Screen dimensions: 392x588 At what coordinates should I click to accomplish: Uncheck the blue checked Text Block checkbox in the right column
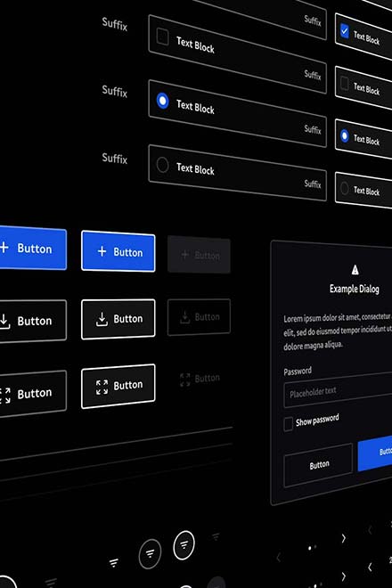[345, 31]
